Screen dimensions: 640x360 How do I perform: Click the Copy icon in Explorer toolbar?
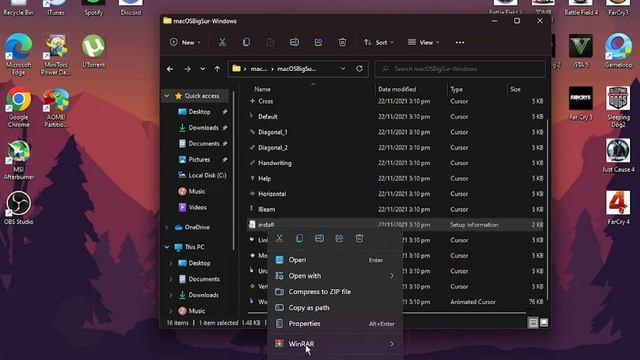pyautogui.click(x=246, y=42)
